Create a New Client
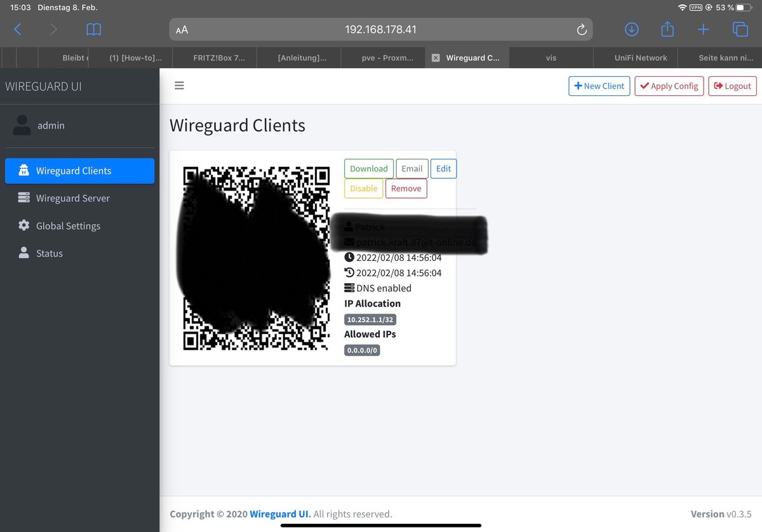762x532 pixels. tap(599, 86)
